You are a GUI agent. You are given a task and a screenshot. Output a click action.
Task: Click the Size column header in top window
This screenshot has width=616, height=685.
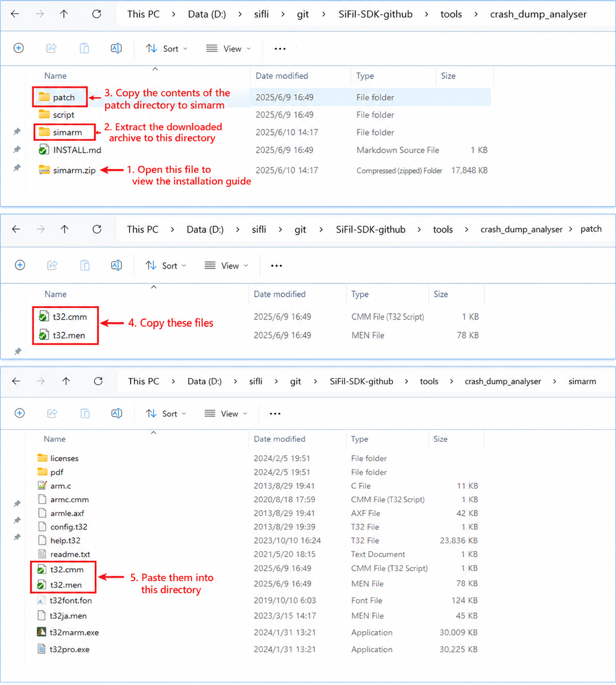(448, 76)
